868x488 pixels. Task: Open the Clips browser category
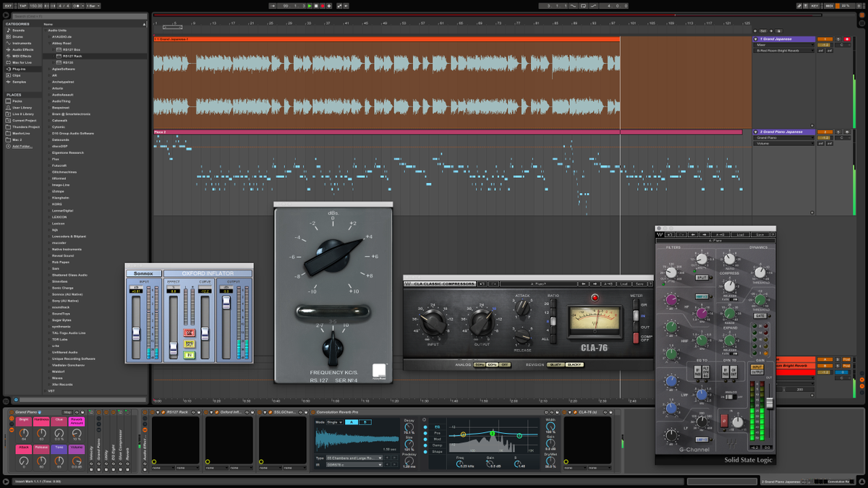coord(16,75)
